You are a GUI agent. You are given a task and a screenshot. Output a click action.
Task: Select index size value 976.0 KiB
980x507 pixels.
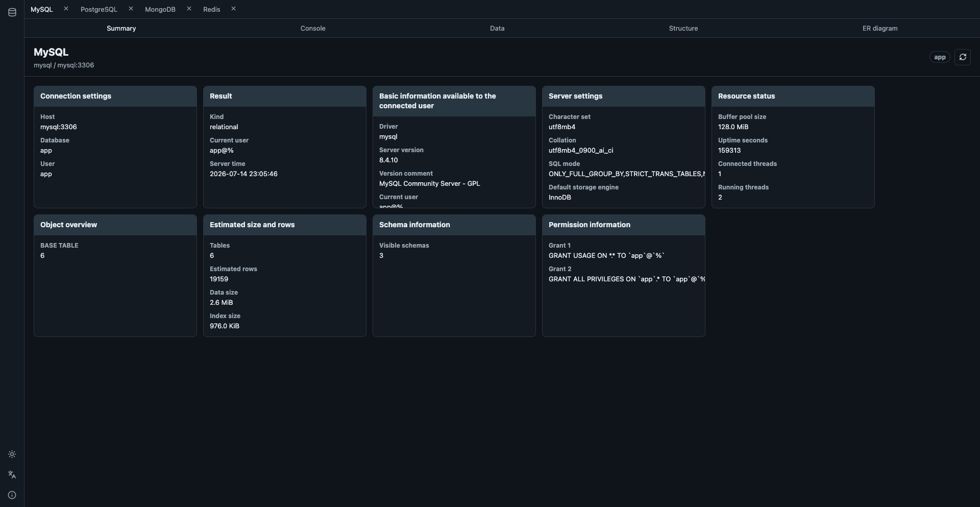coord(225,326)
